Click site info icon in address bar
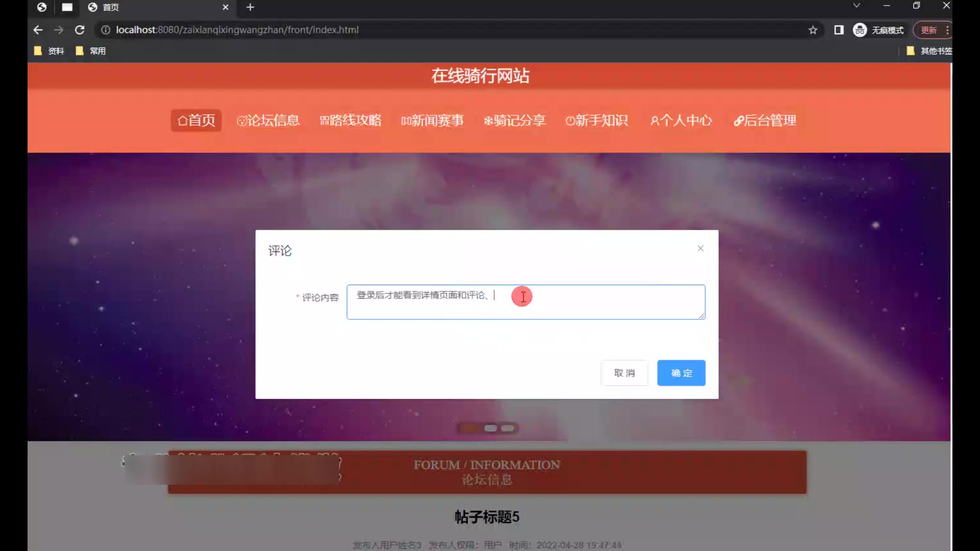The height and width of the screenshot is (551, 980). click(x=106, y=30)
